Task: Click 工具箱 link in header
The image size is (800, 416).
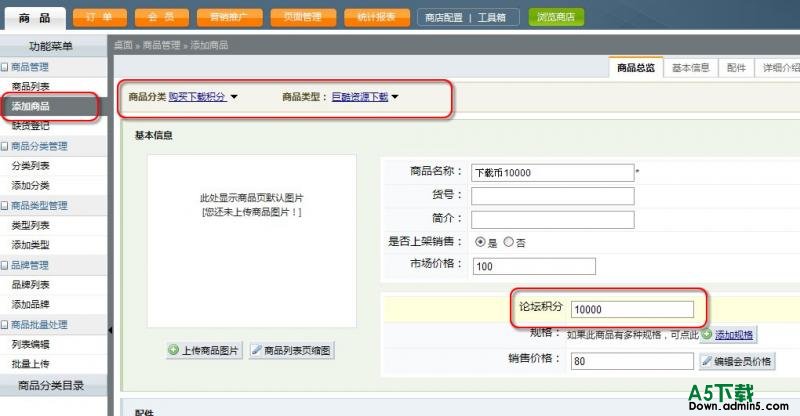Action: pyautogui.click(x=491, y=17)
